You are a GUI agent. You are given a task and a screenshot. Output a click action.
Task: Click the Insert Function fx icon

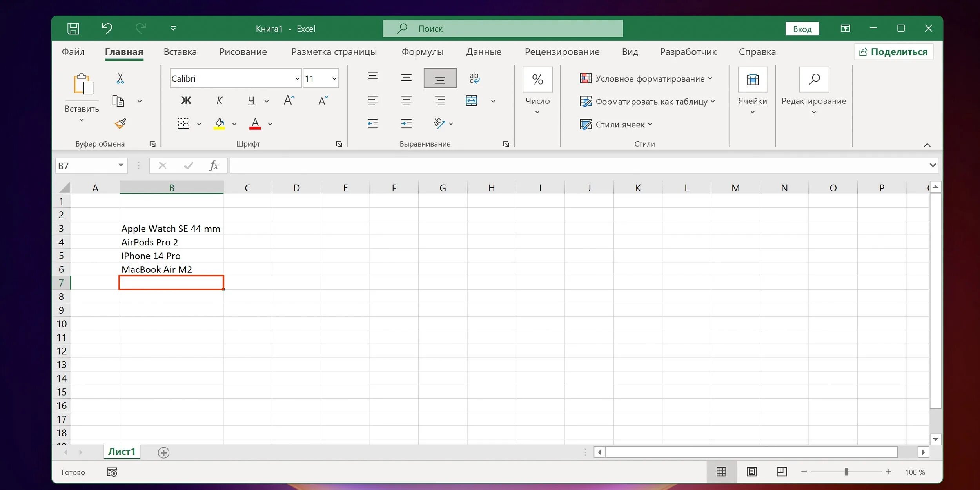point(214,166)
